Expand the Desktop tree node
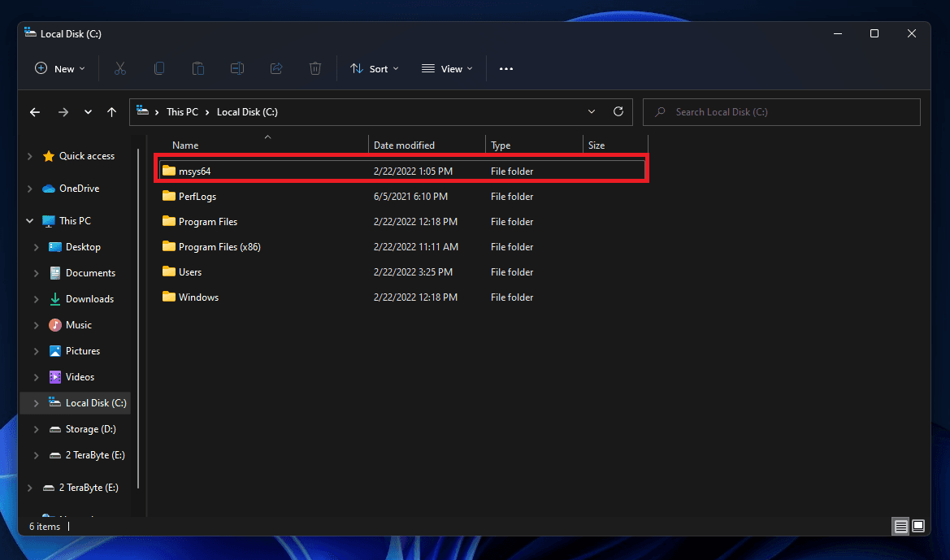Screen dimensions: 950x560 pyautogui.click(x=36, y=247)
